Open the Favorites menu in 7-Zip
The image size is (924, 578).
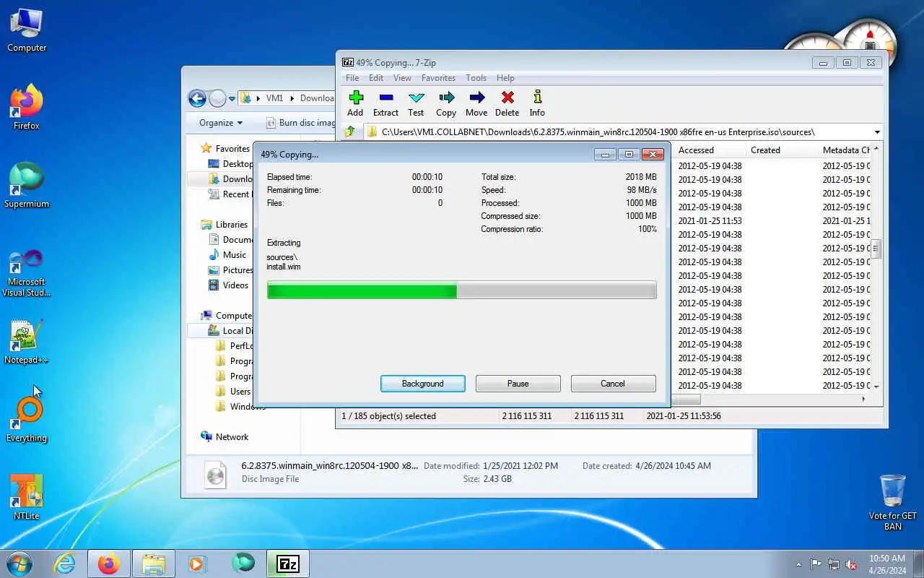438,78
